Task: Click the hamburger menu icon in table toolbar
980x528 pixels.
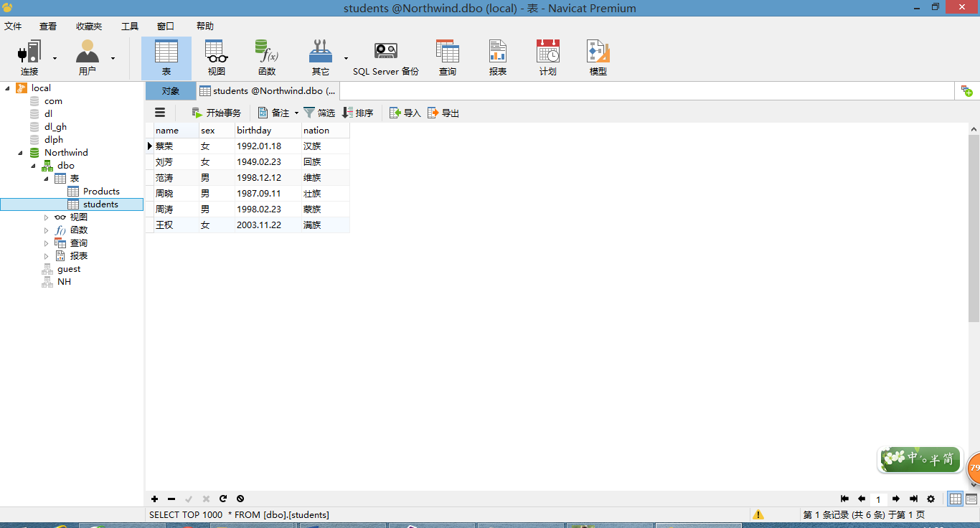Action: click(160, 113)
